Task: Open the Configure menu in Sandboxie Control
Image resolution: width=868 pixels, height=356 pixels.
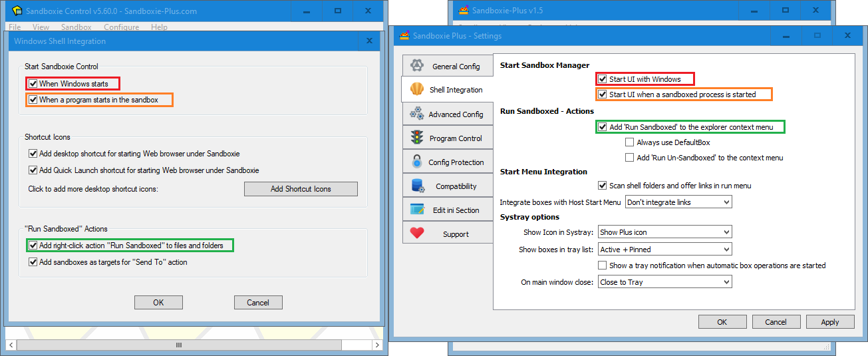Action: pos(121,27)
